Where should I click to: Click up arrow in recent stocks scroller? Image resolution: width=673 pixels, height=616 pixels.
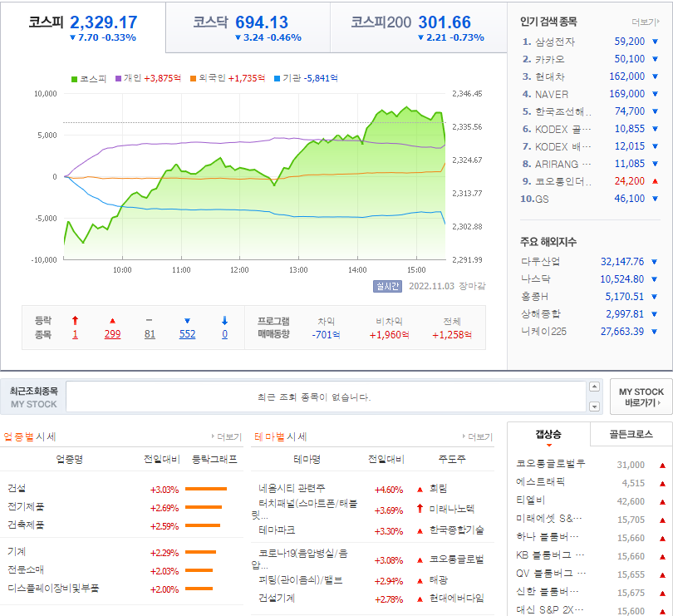594,387
